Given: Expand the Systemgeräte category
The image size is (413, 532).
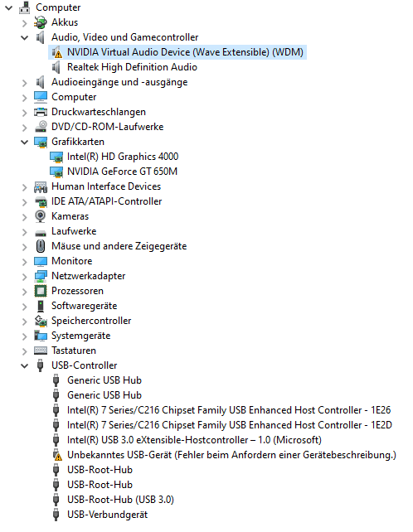Looking at the screenshot, I should point(24,336).
